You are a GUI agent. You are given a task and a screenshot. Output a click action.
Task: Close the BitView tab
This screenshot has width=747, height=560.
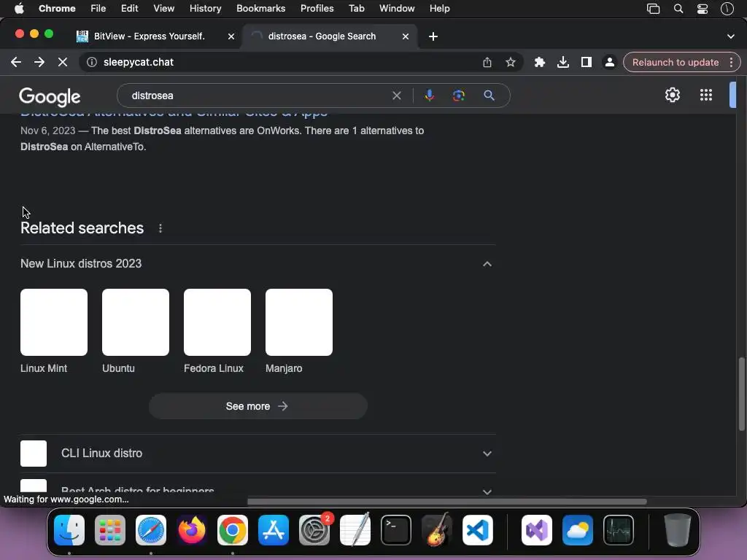click(x=231, y=36)
